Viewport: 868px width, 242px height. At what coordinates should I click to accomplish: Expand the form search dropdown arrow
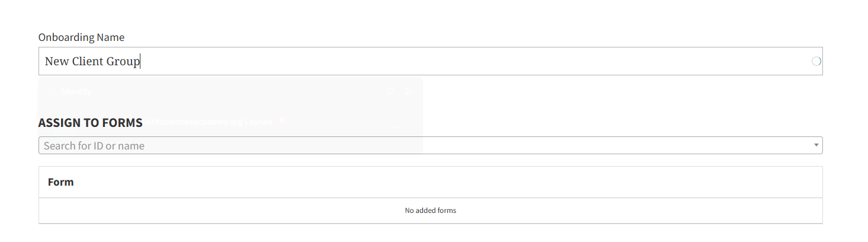pos(816,145)
